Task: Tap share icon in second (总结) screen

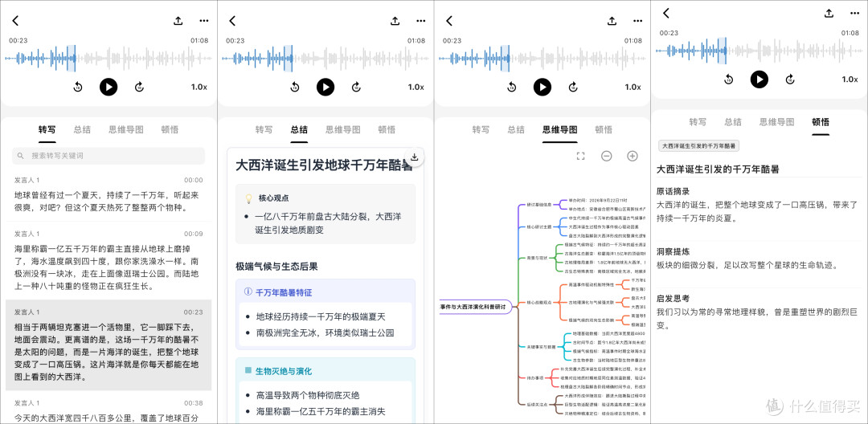Action: tap(395, 21)
